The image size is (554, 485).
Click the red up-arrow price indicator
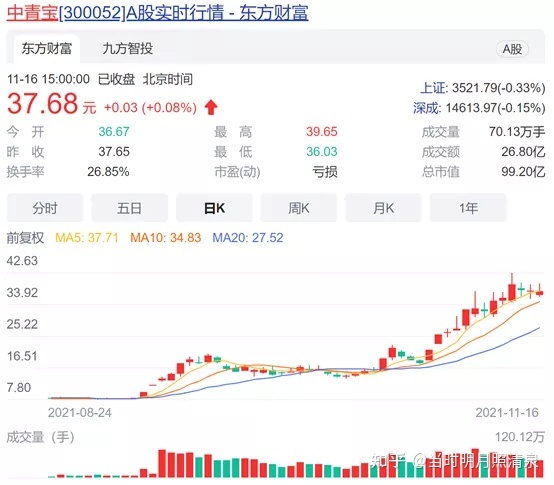click(x=211, y=107)
